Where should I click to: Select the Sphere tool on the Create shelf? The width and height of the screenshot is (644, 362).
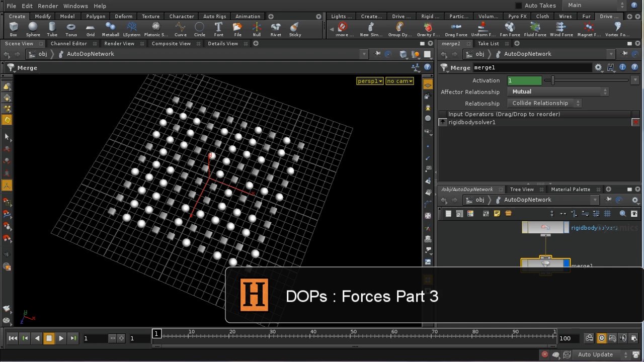click(x=33, y=29)
